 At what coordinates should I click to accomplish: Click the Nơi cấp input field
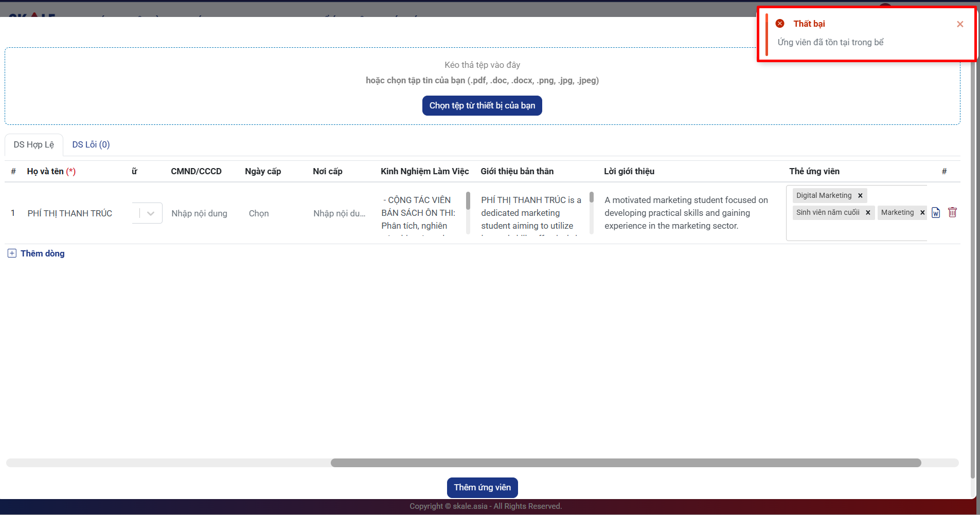click(339, 213)
